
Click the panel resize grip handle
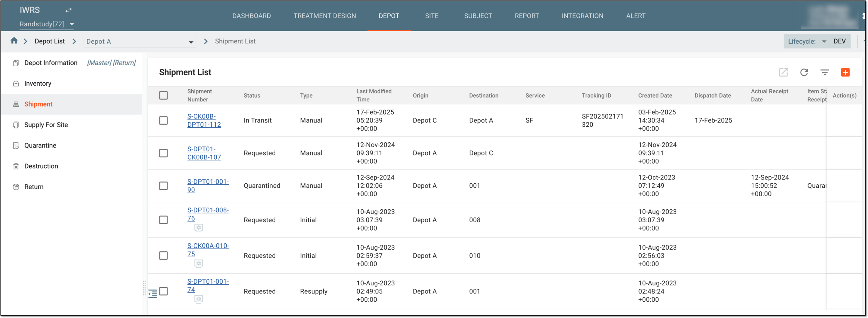point(144,288)
